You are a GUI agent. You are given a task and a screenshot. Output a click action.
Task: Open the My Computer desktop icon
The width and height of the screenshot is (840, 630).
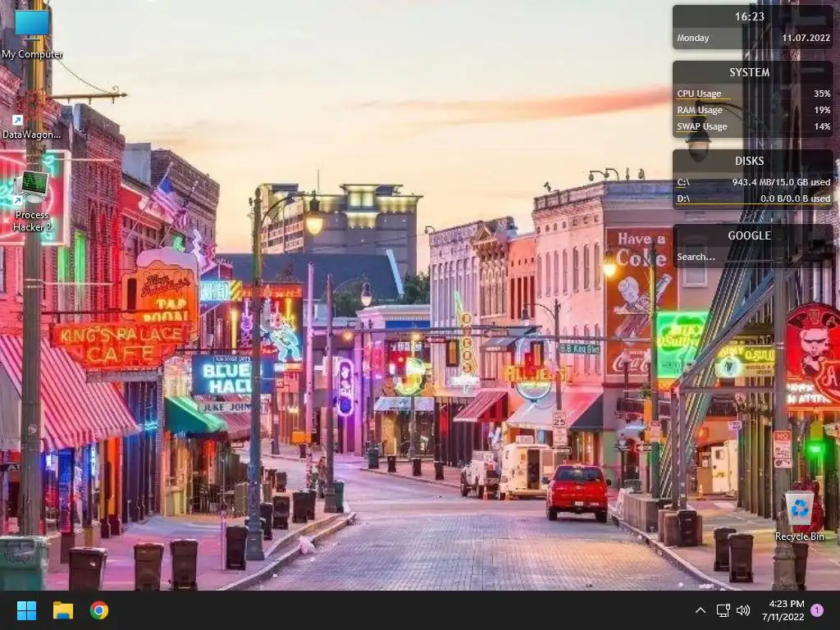(32, 33)
